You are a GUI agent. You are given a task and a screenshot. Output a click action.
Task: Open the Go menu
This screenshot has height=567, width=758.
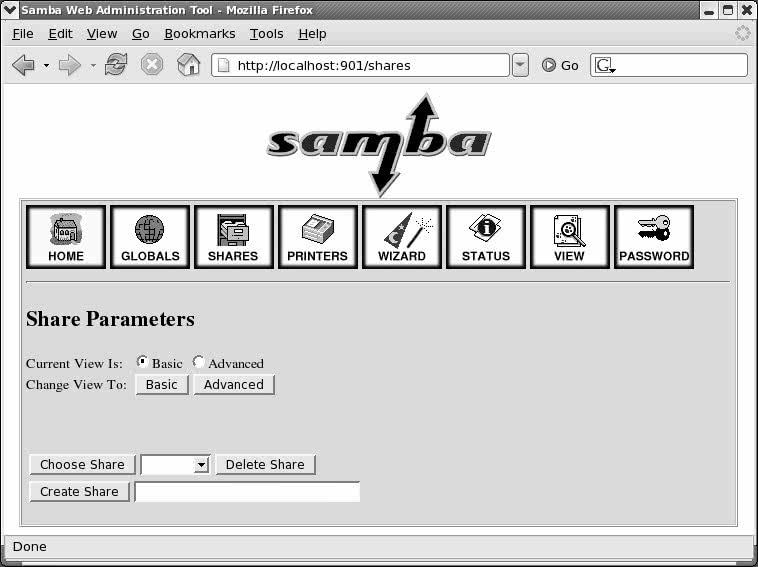[x=141, y=34]
